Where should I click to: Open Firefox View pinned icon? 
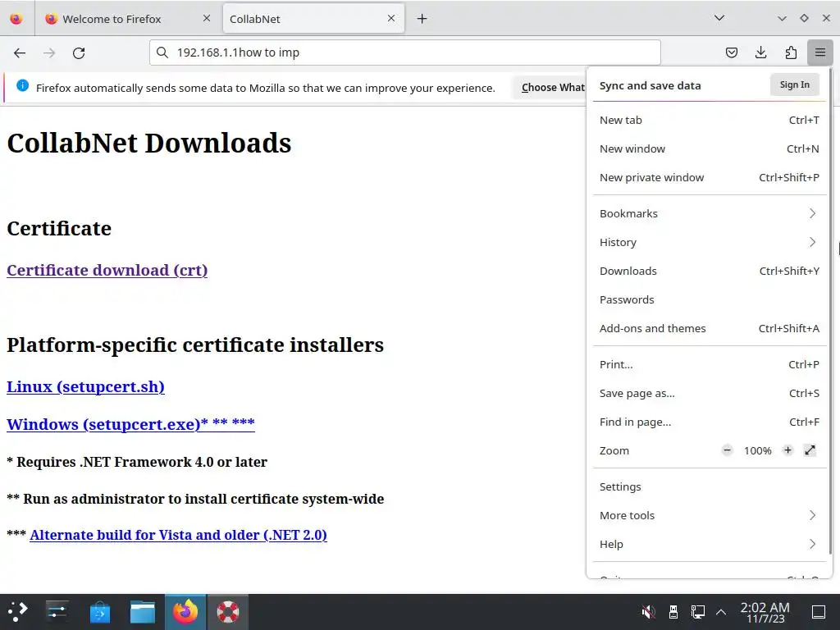click(x=16, y=19)
